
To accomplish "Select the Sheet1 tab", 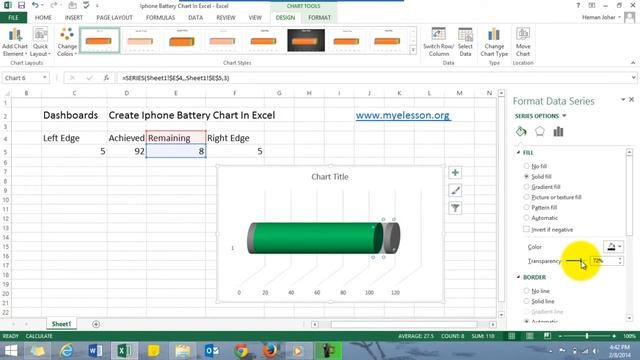I will [61, 324].
